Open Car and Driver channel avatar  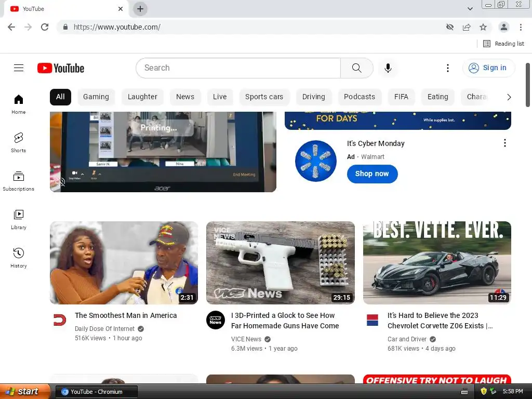(x=372, y=320)
